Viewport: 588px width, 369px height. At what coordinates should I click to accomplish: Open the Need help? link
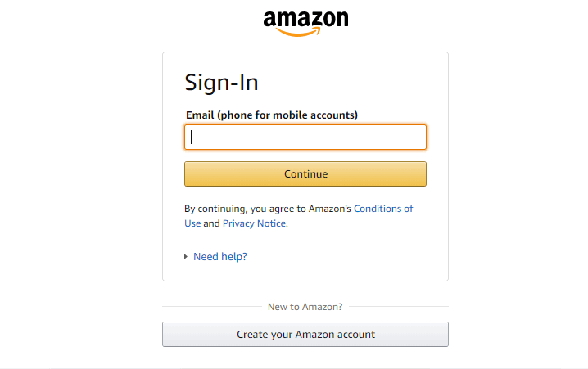tap(219, 257)
